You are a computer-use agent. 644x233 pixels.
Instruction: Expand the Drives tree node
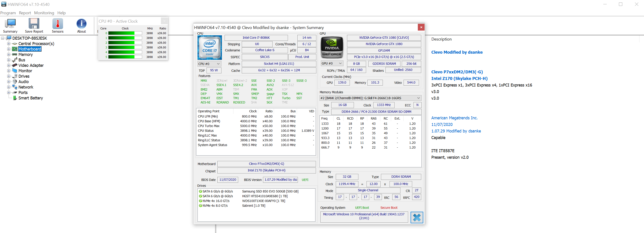click(9, 76)
